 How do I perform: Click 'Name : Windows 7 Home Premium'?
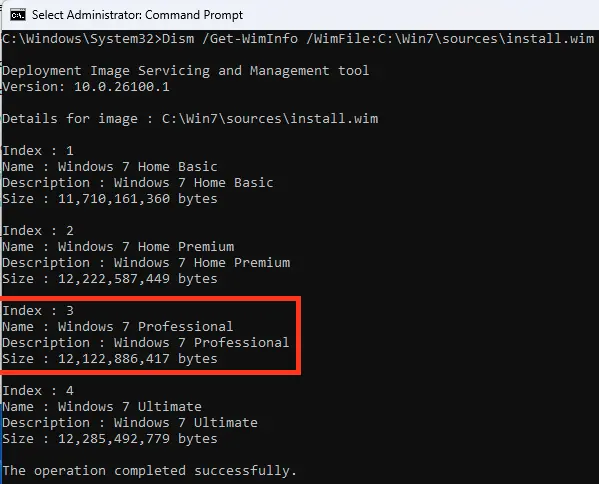click(x=118, y=247)
